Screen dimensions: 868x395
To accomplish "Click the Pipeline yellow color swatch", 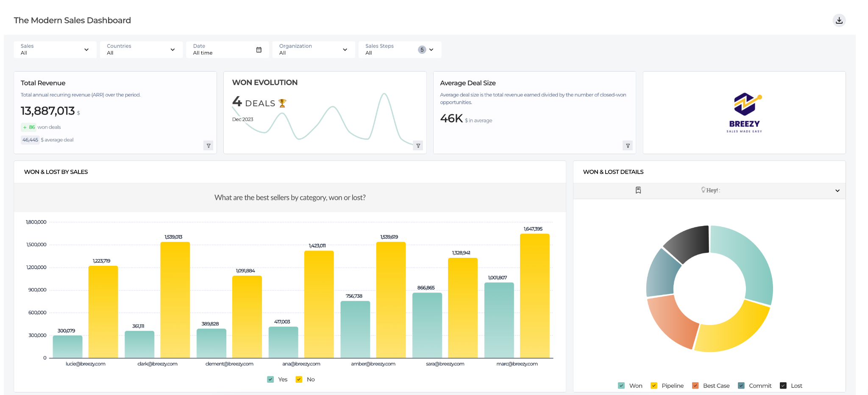I will [x=654, y=385].
